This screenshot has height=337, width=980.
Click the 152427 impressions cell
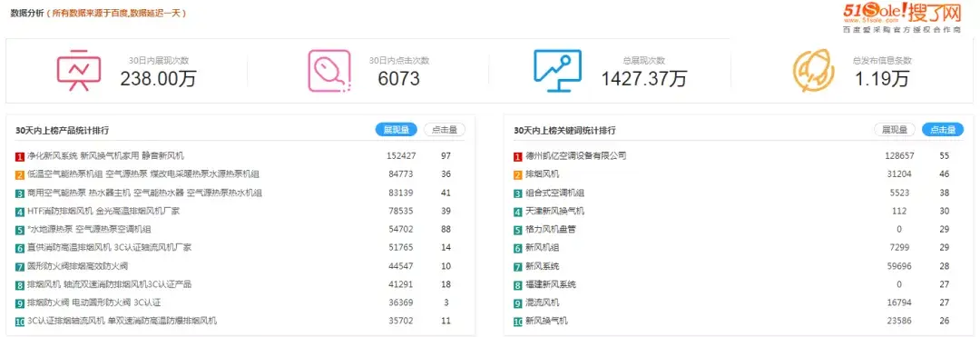click(401, 155)
